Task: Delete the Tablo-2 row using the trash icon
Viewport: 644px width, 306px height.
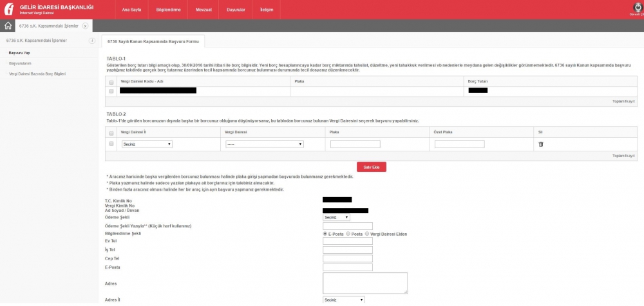Action: click(540, 144)
